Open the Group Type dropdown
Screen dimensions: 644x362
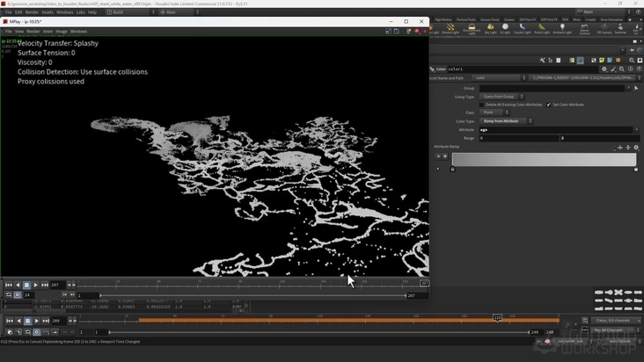pos(501,96)
